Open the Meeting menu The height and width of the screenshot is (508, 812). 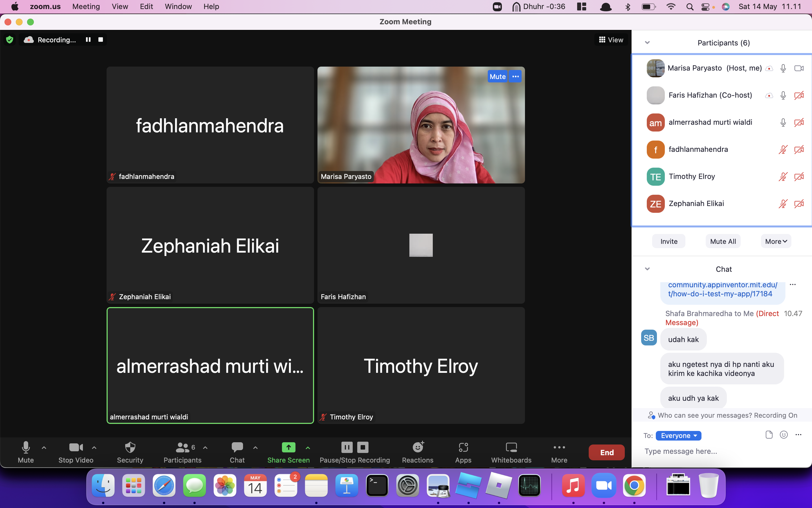[x=86, y=6]
